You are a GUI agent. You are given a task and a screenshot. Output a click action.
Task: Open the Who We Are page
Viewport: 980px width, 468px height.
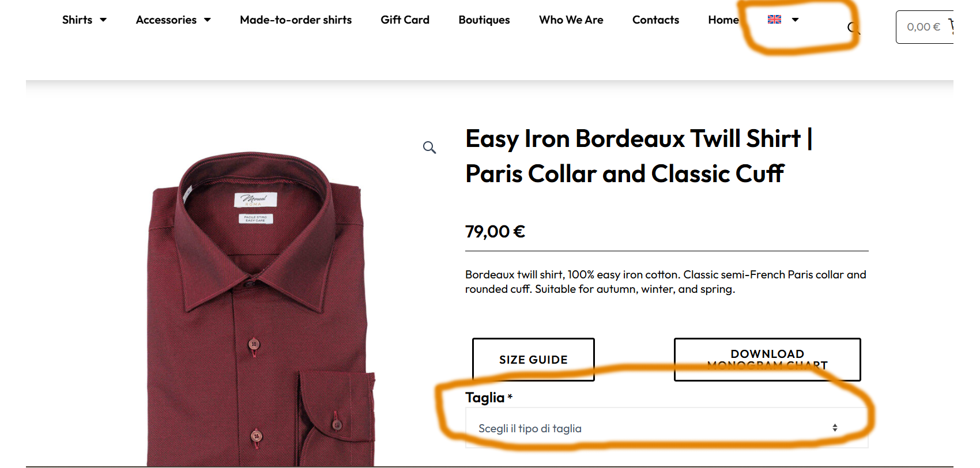[571, 20]
